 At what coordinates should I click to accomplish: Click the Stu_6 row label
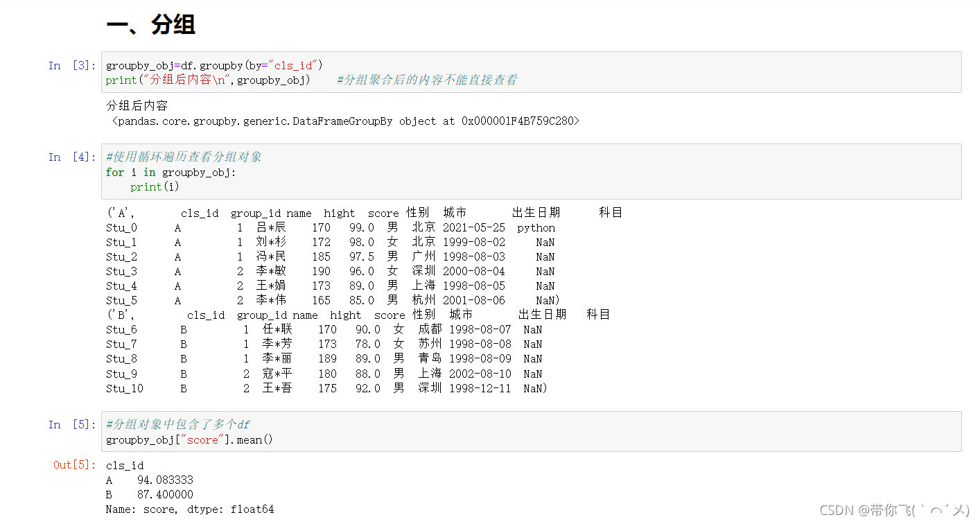(121, 330)
